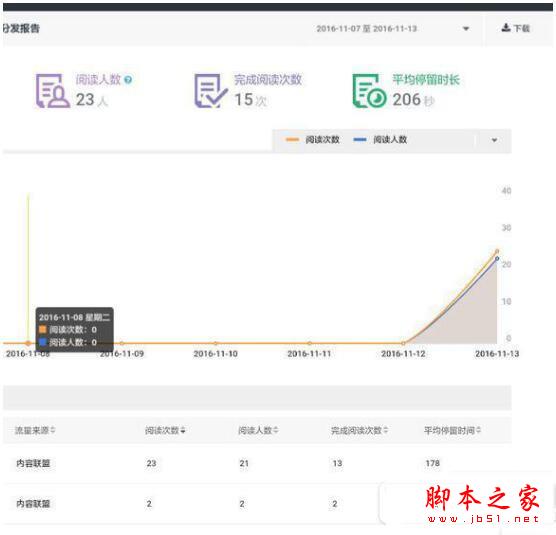Select the 2016-11-07 to 2016-11-13 date range field

[x=367, y=28]
